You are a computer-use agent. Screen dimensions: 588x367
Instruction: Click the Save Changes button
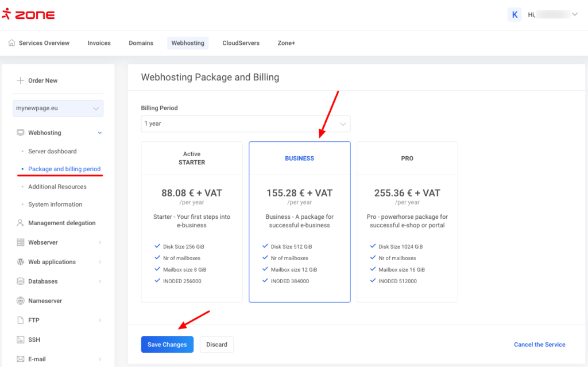167,345
